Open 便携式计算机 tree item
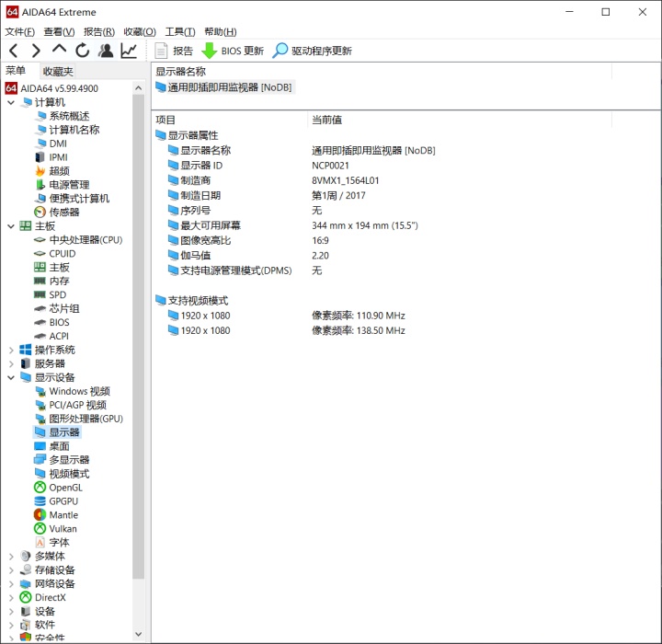Viewport: 662px width, 644px height. point(72,199)
